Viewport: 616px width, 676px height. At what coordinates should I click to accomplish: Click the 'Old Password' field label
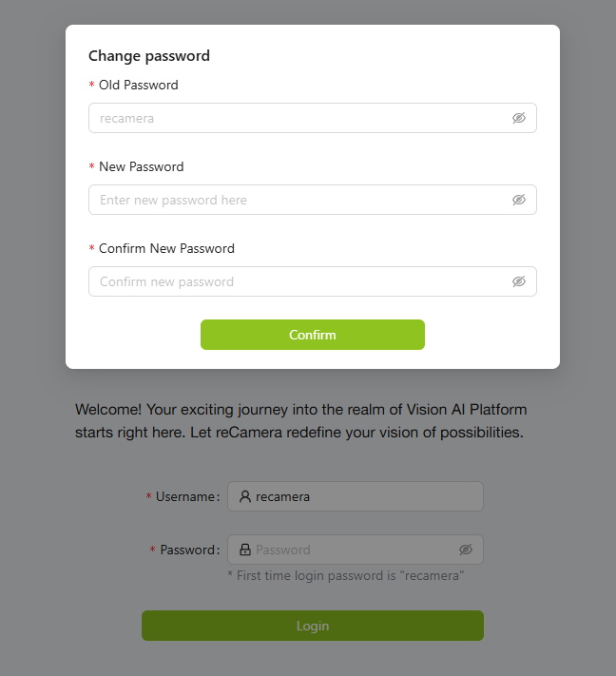point(139,85)
